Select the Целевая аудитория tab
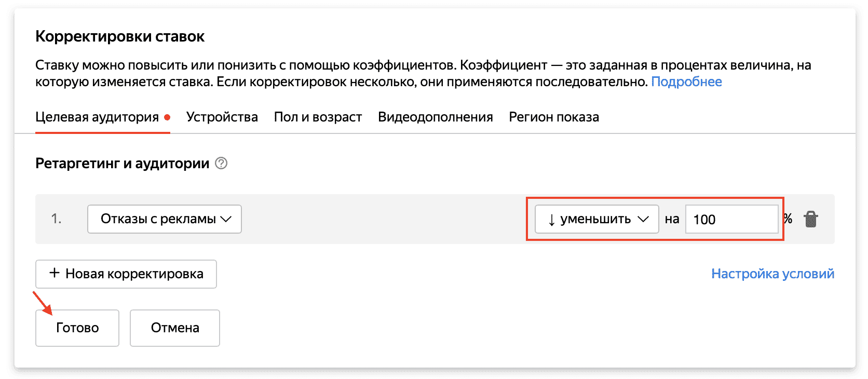 [x=97, y=117]
